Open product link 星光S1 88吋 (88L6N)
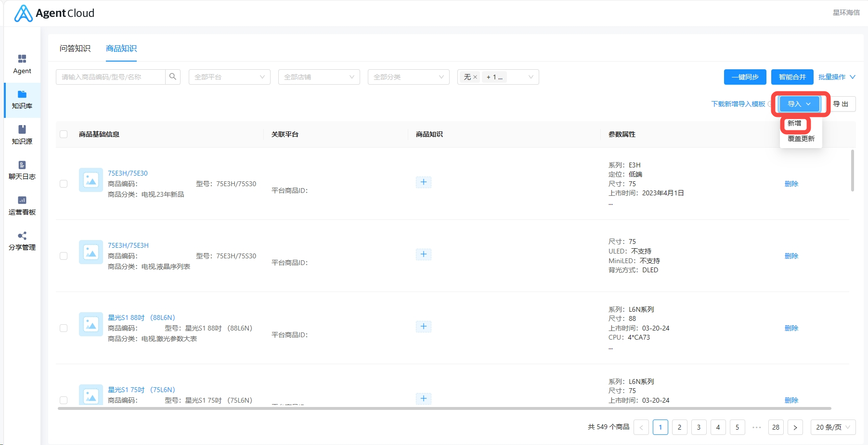Screen dimensions: 868x445 (142, 318)
